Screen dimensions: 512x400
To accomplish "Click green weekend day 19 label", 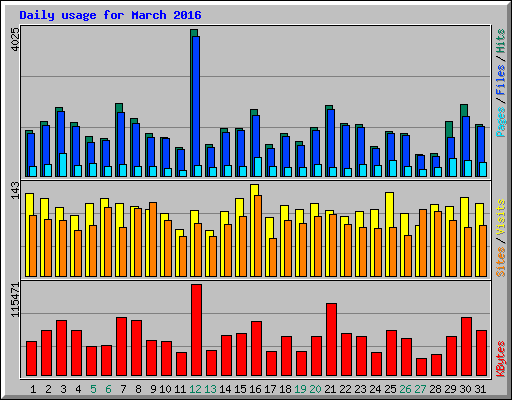I will tap(300, 389).
